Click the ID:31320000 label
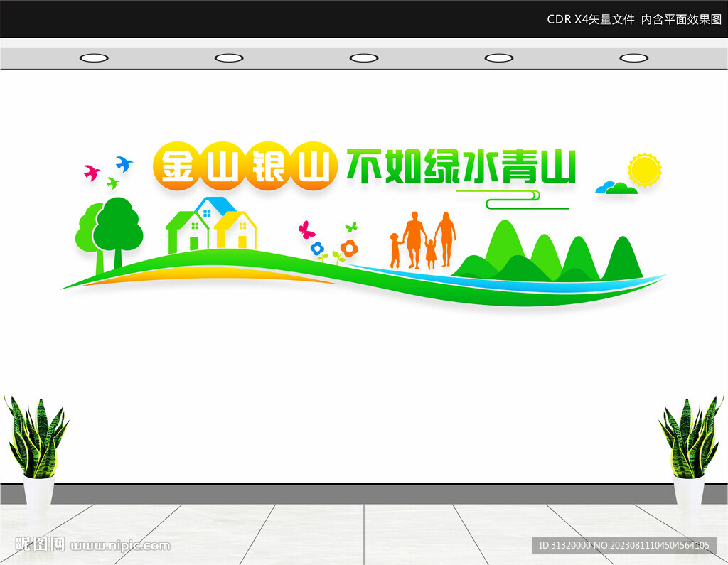 tap(564, 545)
